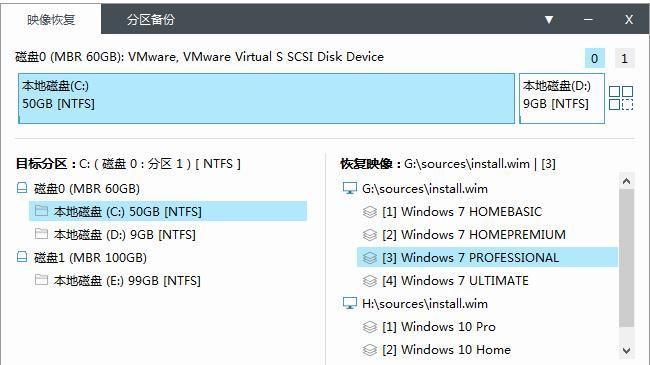
Task: Click the layers icon for Windows 7 ULTIMATE
Action: click(369, 281)
